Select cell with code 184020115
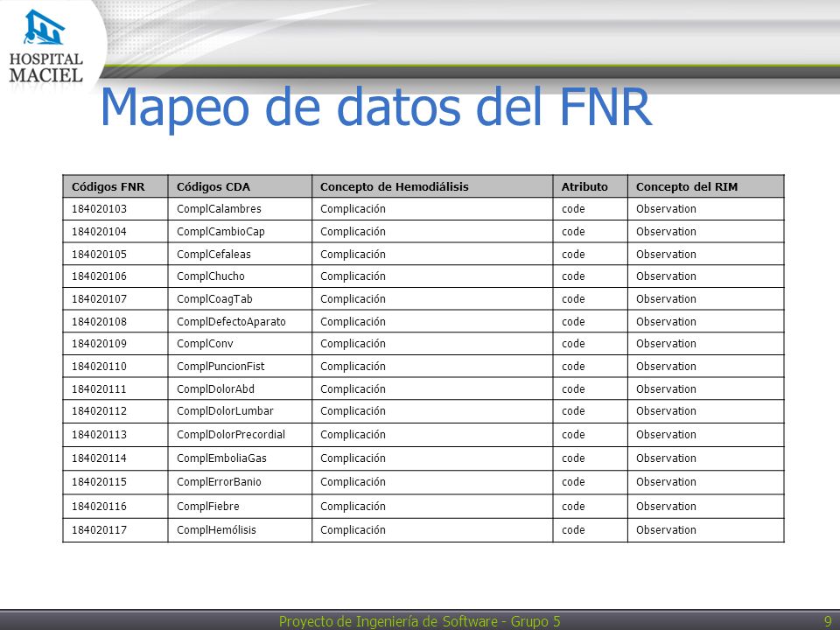 (x=115, y=481)
